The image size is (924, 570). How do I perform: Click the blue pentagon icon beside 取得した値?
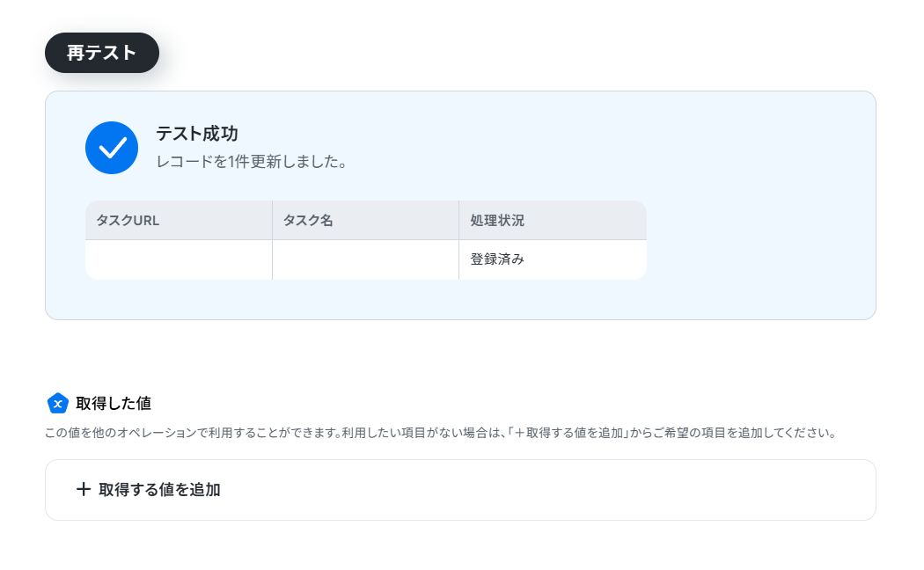tap(58, 404)
